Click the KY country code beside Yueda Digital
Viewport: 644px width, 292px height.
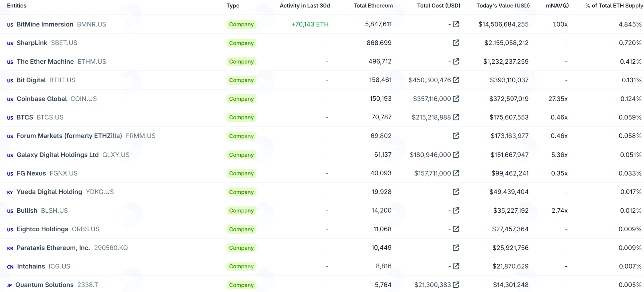pos(10,192)
